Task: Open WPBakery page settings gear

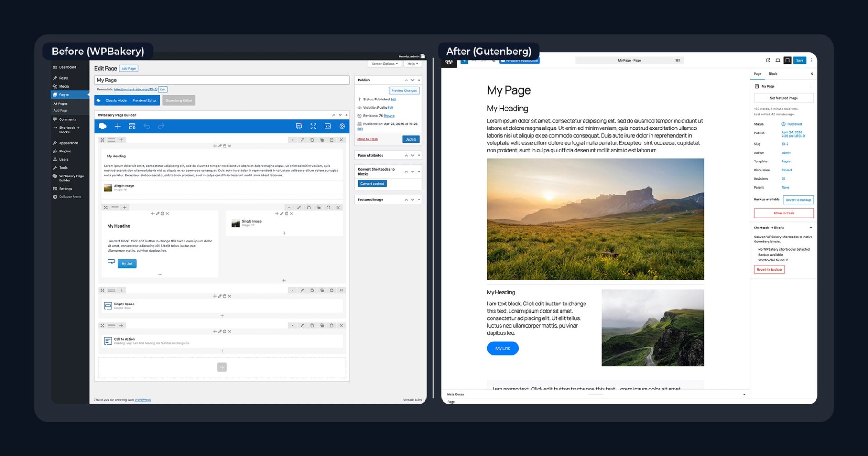Action: pos(342,126)
